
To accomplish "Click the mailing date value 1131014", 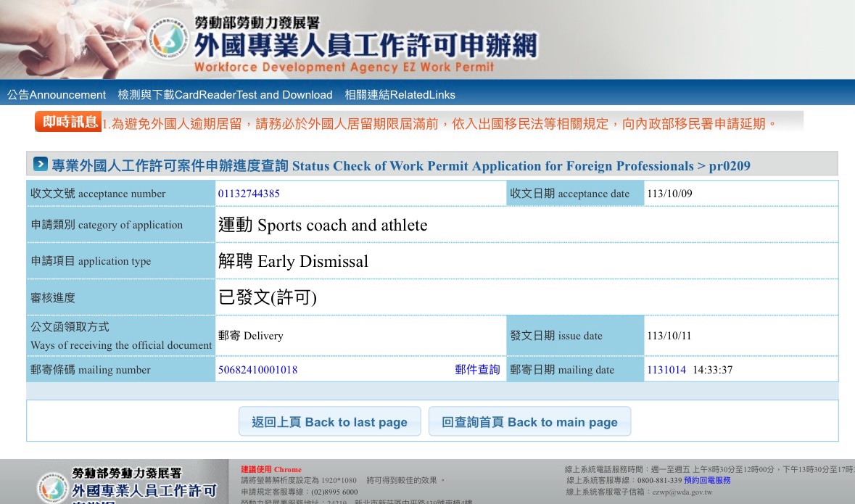I will (x=666, y=370).
